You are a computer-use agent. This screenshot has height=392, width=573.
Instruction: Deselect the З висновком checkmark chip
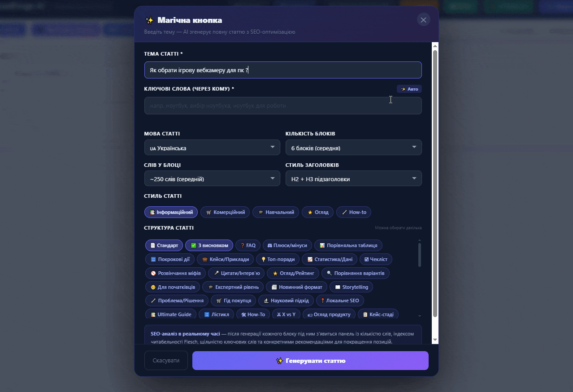[209, 245]
